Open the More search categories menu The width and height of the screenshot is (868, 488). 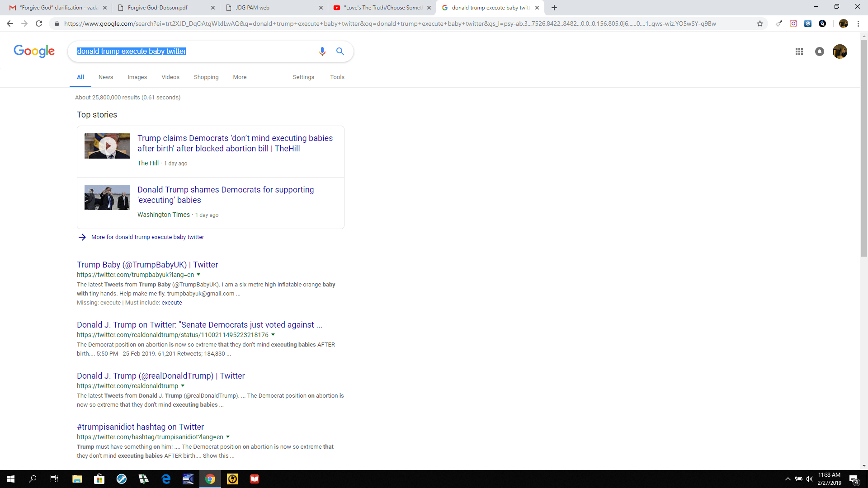coord(240,77)
